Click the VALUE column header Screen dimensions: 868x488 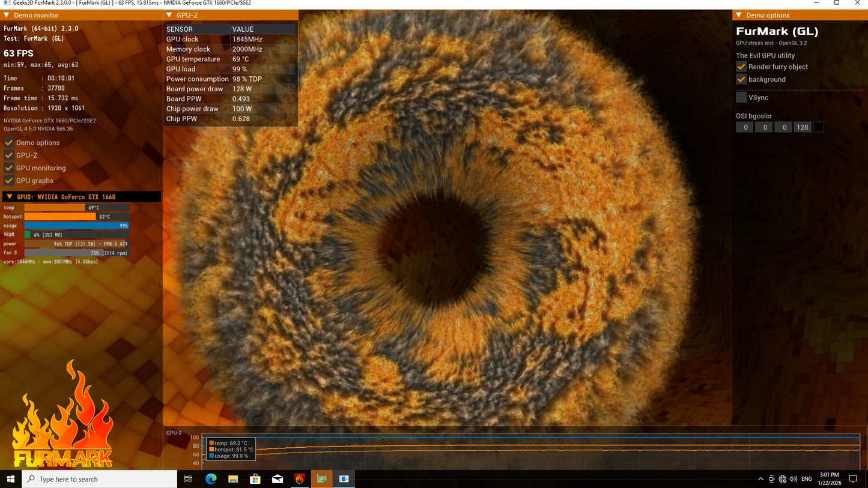(243, 29)
